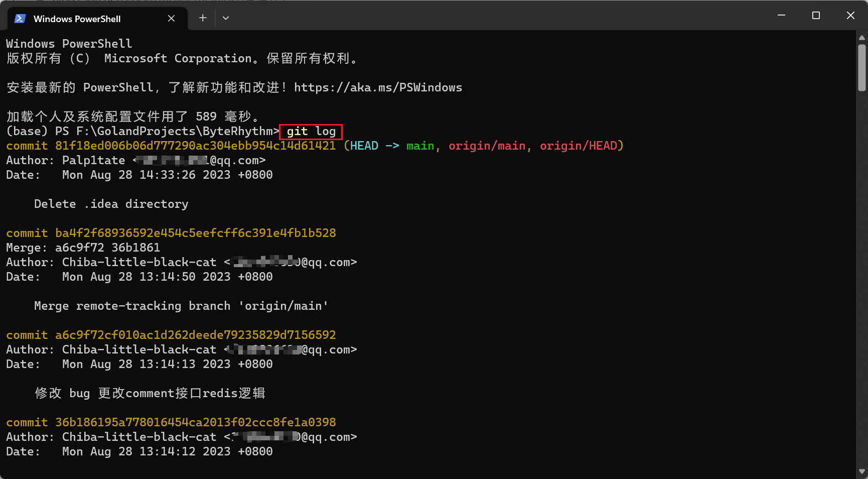Close the terminal window

point(850,16)
